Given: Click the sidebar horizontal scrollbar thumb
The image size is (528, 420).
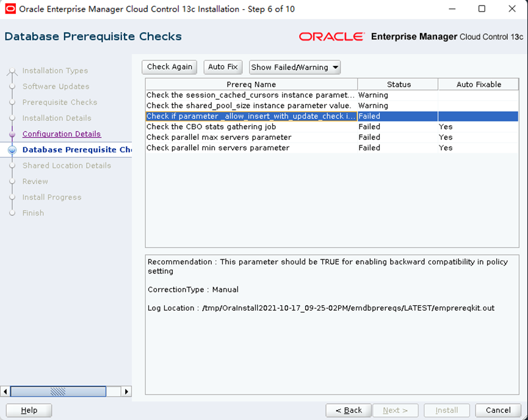Looking at the screenshot, I should click(58, 391).
